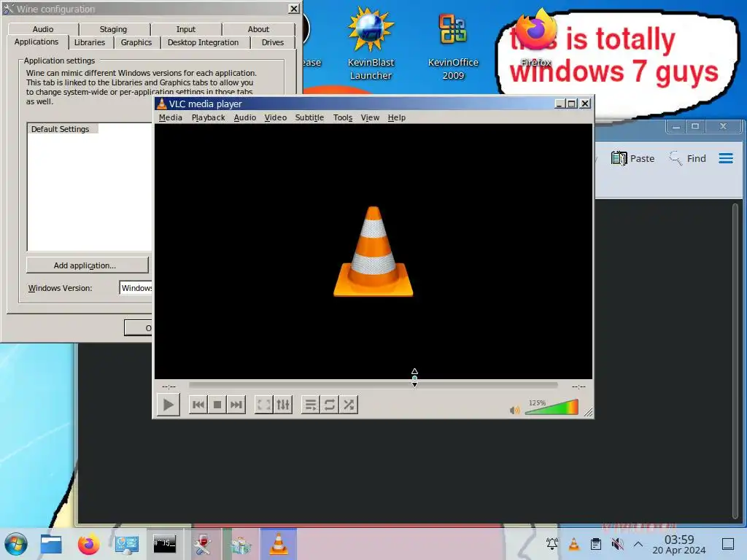
Task: Skip to next media in VLC
Action: point(236,405)
